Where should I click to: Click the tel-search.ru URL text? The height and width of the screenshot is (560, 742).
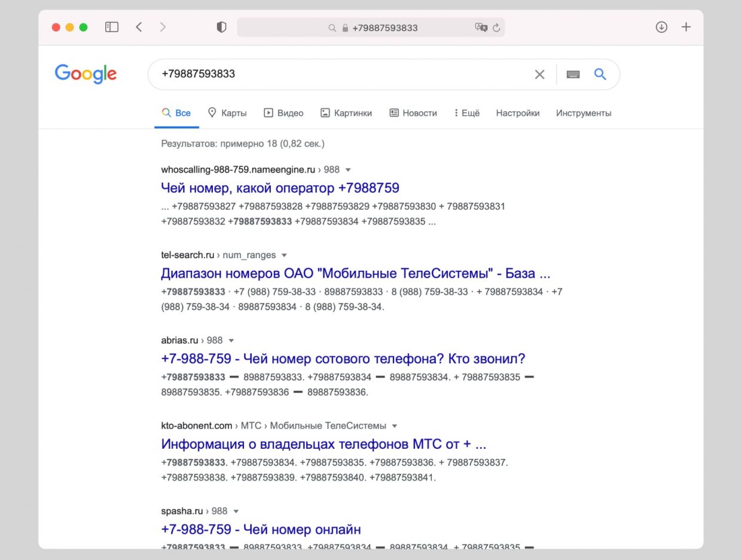(187, 255)
